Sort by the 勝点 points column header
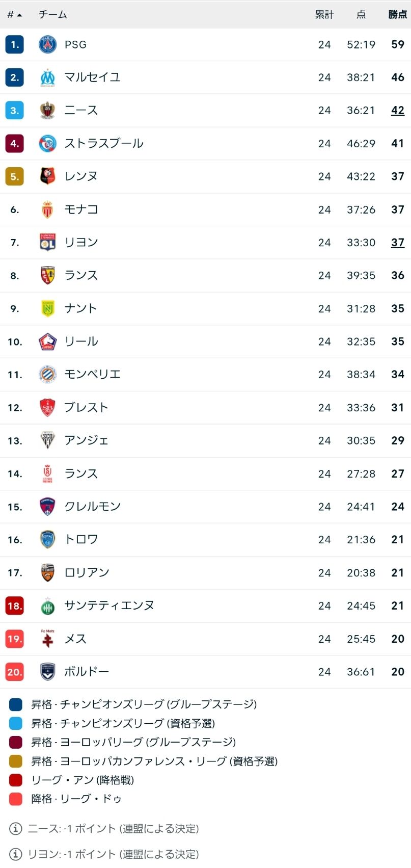The width and height of the screenshot is (411, 868). coord(397,15)
